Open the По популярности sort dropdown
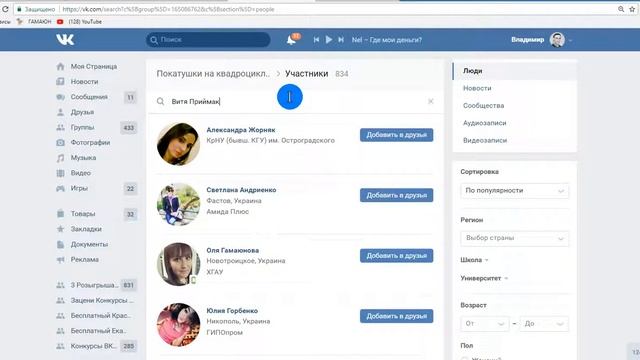 coord(514,191)
